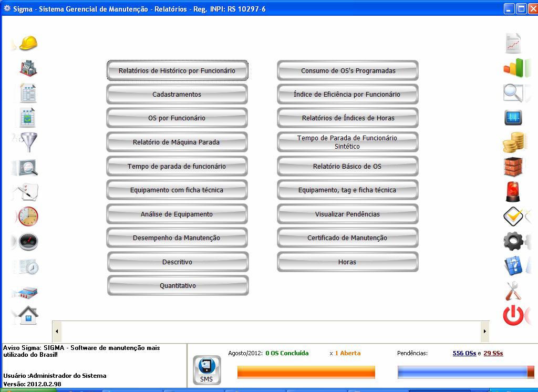Screen dimensions: 538x392
Task: Click Tempo de Parada de Funcionário Sintético
Action: 348,142
